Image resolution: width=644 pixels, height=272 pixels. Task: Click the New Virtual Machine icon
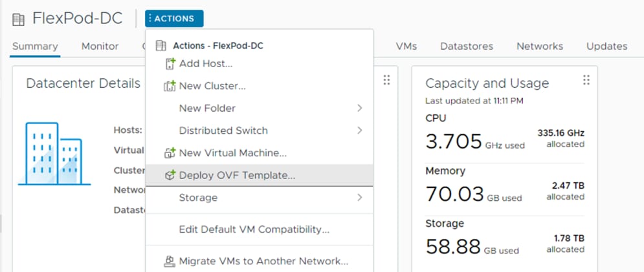170,153
